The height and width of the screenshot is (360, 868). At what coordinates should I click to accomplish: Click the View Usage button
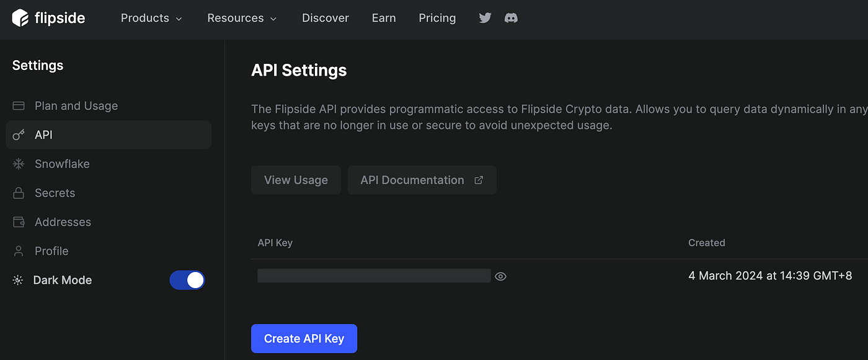(296, 180)
